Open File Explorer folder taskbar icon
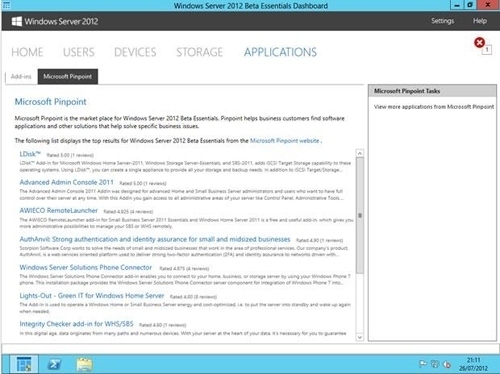 tap(84, 364)
